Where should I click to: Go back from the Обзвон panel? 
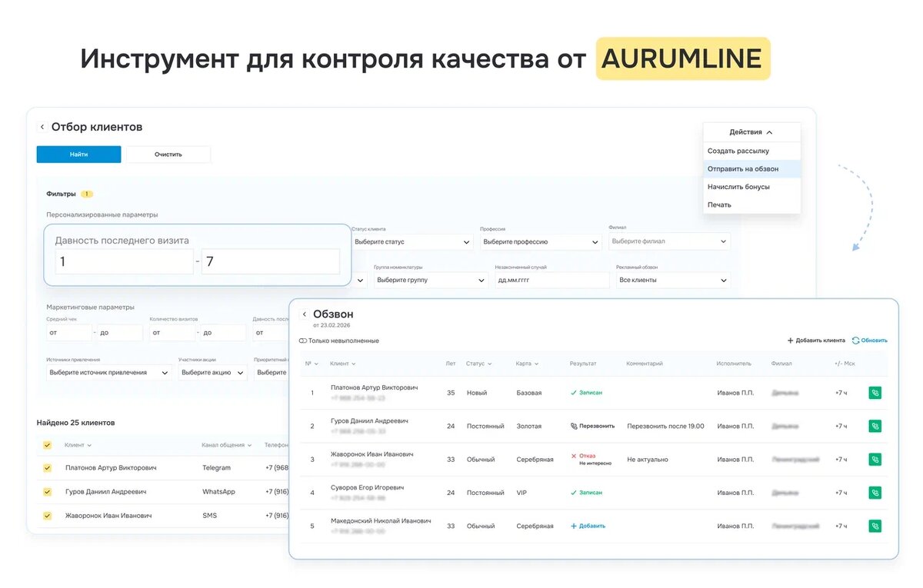pyautogui.click(x=305, y=314)
